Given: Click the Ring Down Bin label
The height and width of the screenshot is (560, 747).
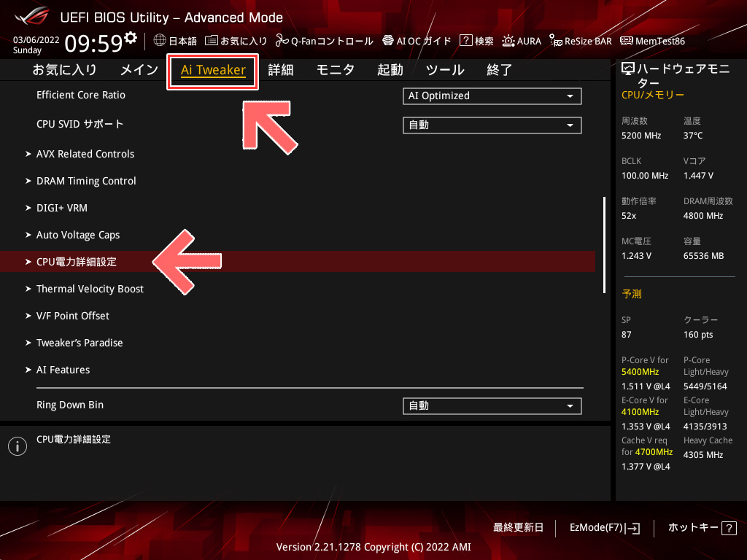Looking at the screenshot, I should [x=70, y=405].
